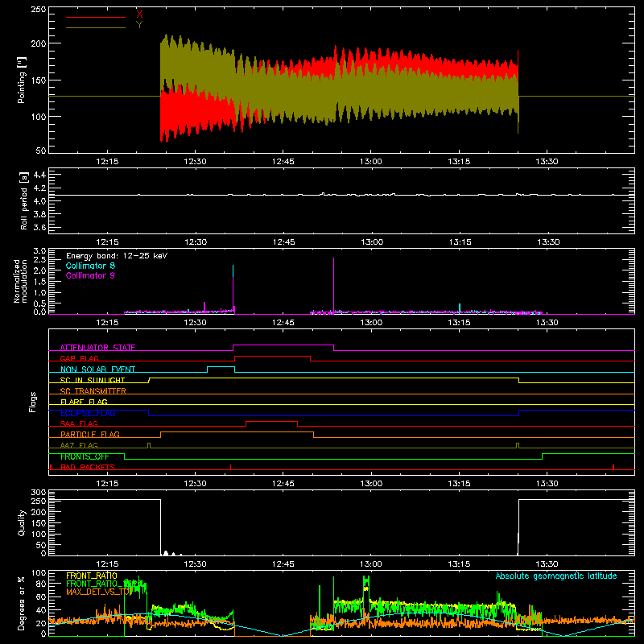
Task: Click 13:30 tick label under Quality plot
Action: click(547, 564)
